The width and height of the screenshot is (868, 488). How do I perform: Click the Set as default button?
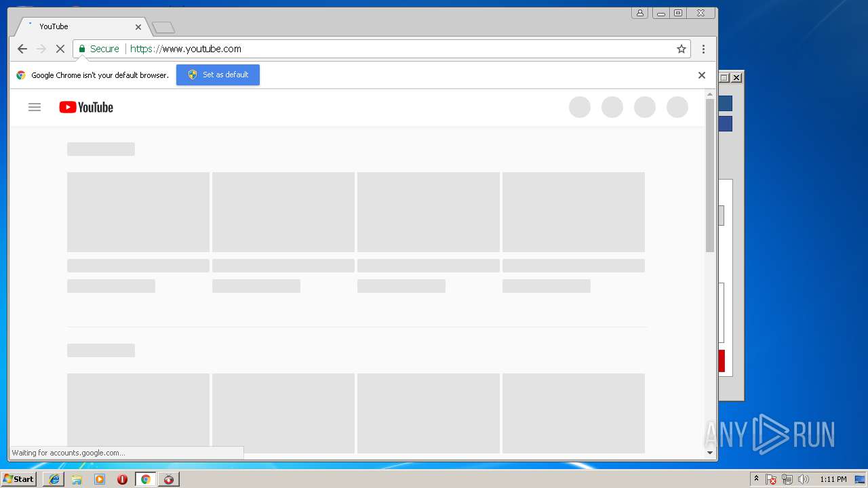pos(218,75)
